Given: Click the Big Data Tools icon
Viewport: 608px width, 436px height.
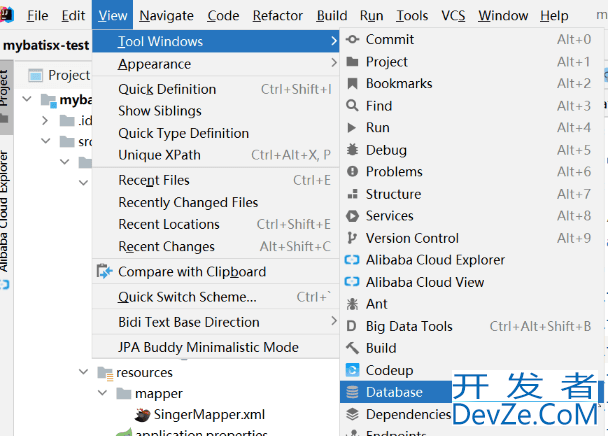Looking at the screenshot, I should (351, 326).
